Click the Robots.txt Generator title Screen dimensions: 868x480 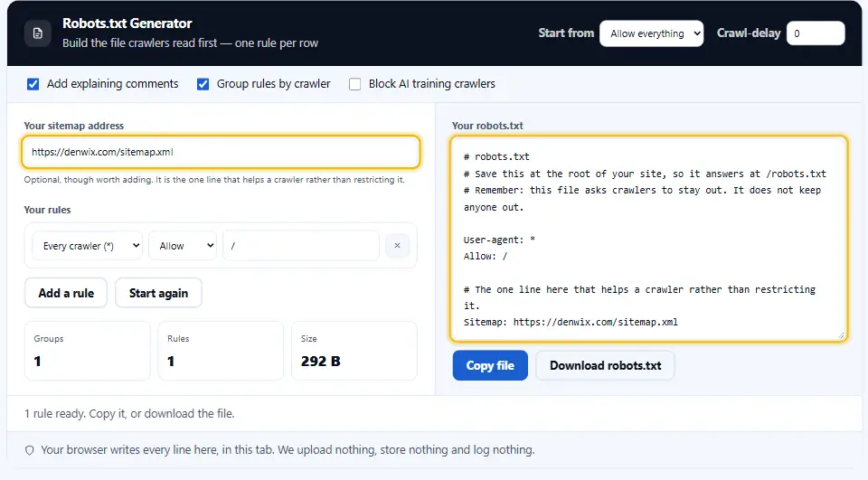tap(127, 24)
